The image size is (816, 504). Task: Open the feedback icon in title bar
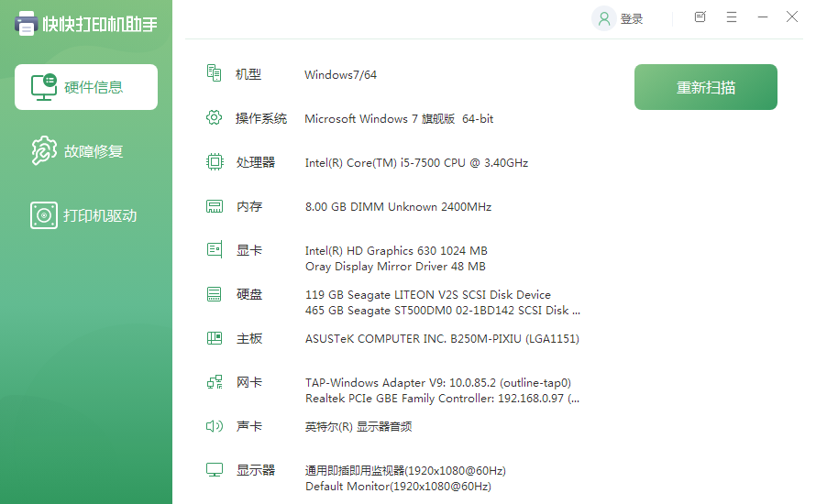[700, 17]
